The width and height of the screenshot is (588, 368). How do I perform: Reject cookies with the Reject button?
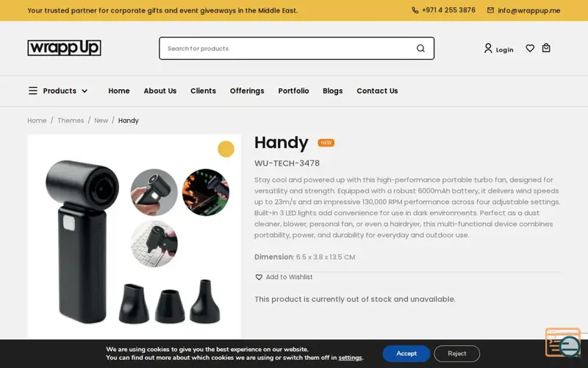456,353
